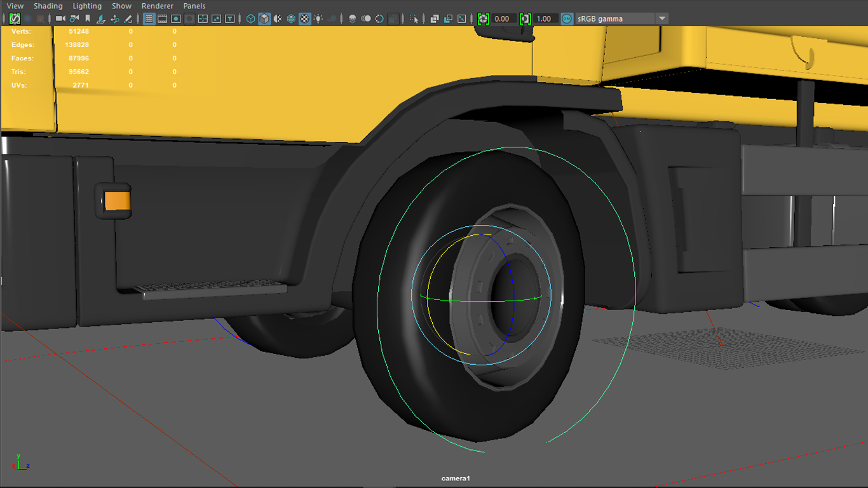The width and height of the screenshot is (868, 488).
Task: Toggle the color management ON button
Action: pyautogui.click(x=567, y=19)
